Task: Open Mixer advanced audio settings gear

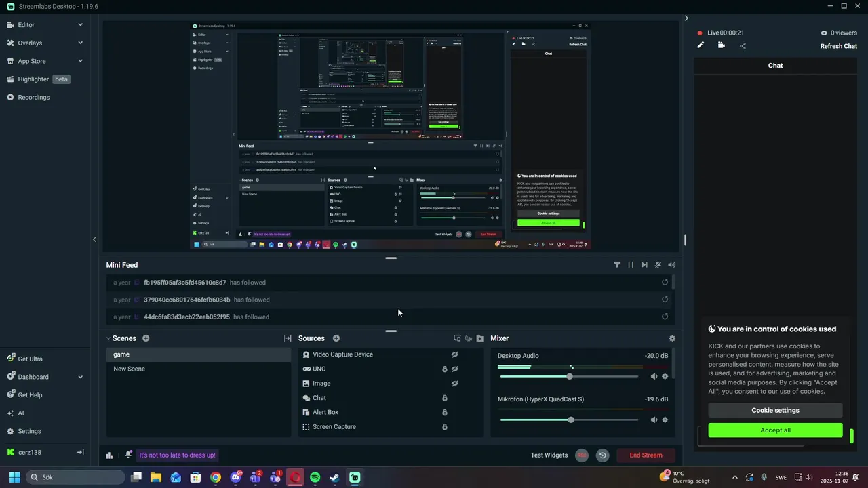Action: [x=672, y=338]
